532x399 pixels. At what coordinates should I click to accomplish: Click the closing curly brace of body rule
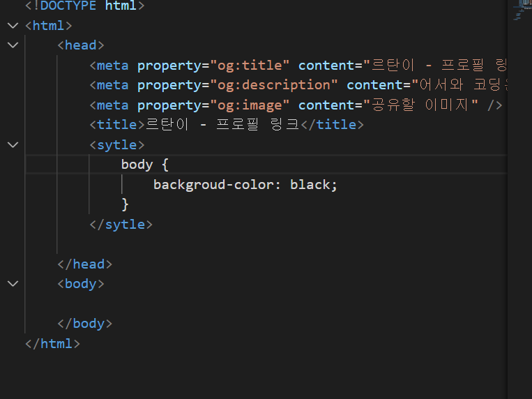click(126, 204)
